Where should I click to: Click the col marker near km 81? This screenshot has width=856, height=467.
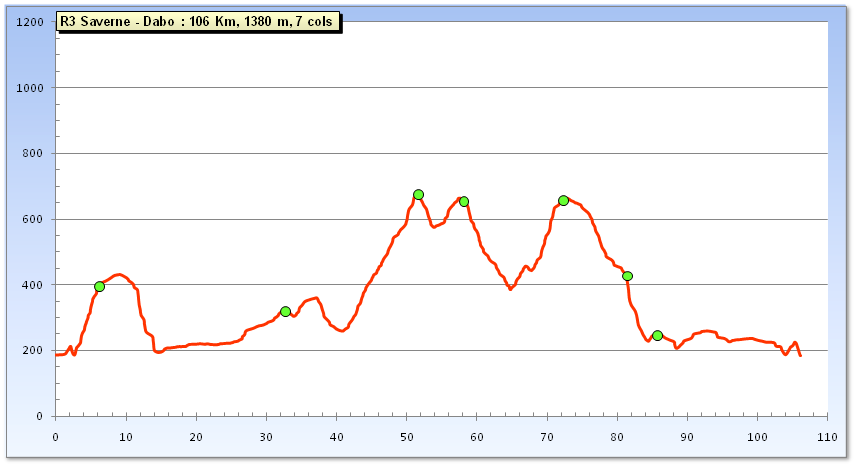627,276
